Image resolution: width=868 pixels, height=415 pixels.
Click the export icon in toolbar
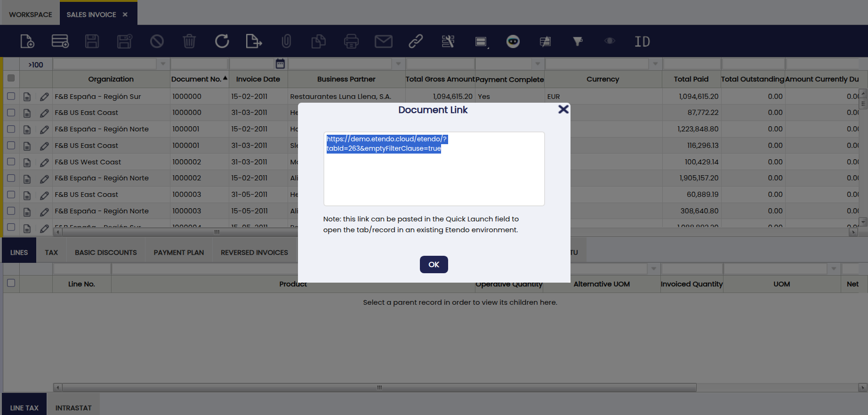point(254,41)
